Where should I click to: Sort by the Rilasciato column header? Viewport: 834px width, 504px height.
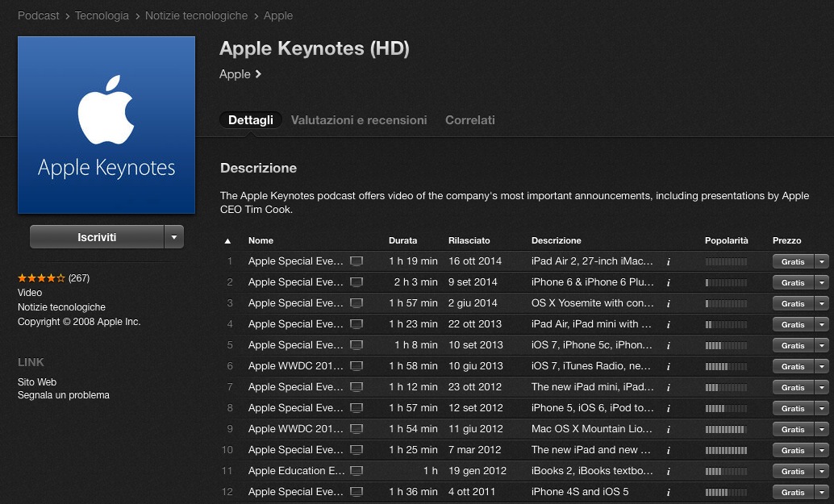[x=469, y=240]
